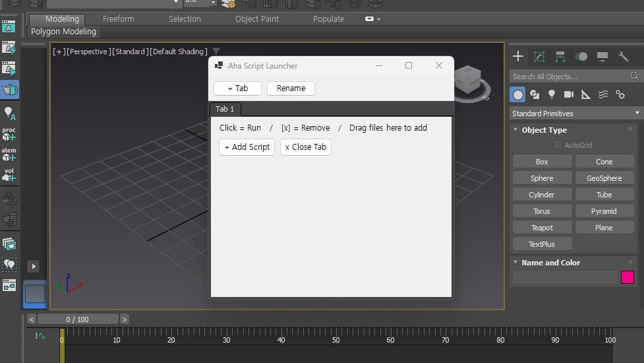
Task: Open the Perspective viewport label menu
Action: pos(88,51)
